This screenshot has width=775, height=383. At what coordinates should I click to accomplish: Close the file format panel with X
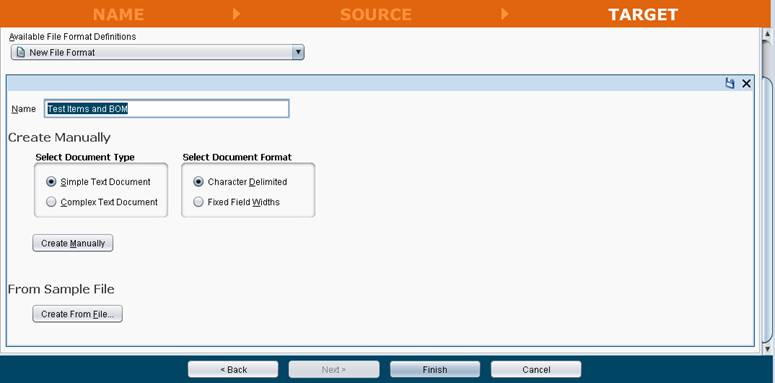coord(746,84)
